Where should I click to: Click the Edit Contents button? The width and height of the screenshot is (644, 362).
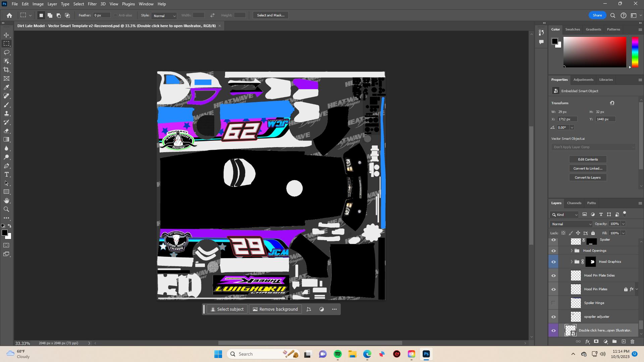588,160
